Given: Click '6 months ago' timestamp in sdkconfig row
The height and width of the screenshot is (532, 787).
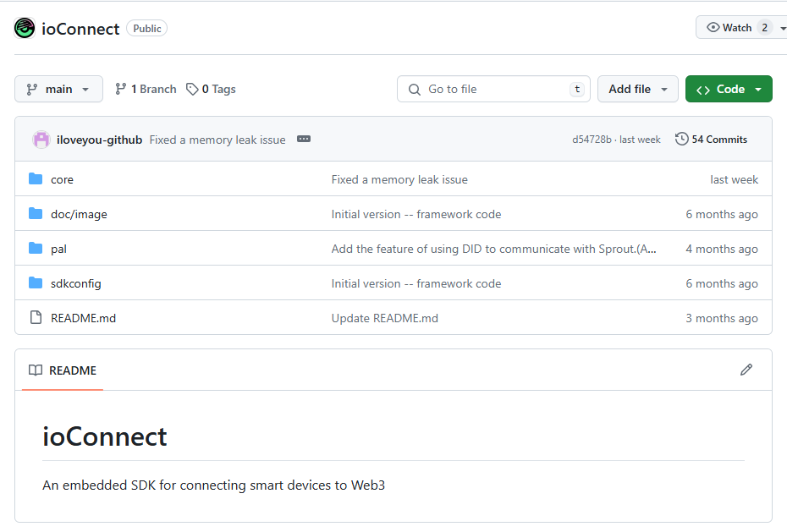Looking at the screenshot, I should tap(722, 284).
